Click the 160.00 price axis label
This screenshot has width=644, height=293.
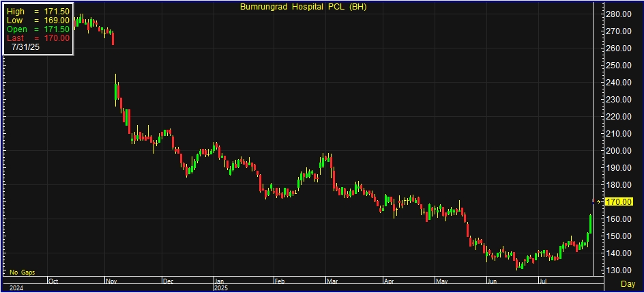click(x=619, y=219)
